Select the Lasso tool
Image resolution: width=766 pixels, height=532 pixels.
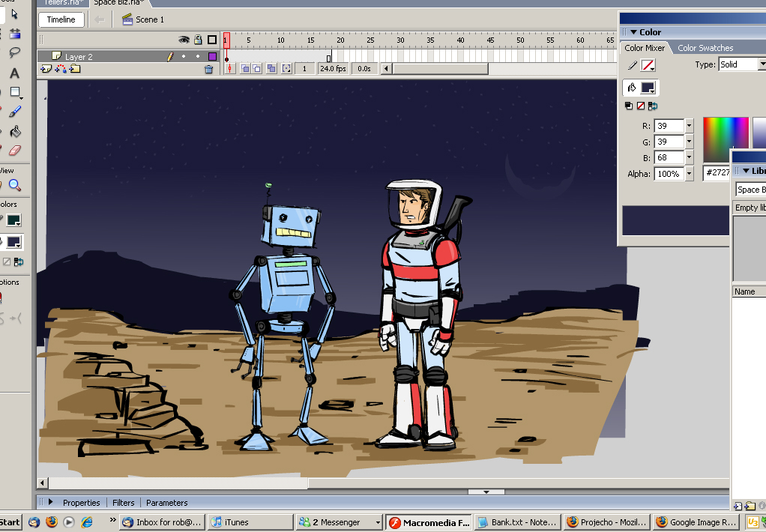(x=14, y=53)
